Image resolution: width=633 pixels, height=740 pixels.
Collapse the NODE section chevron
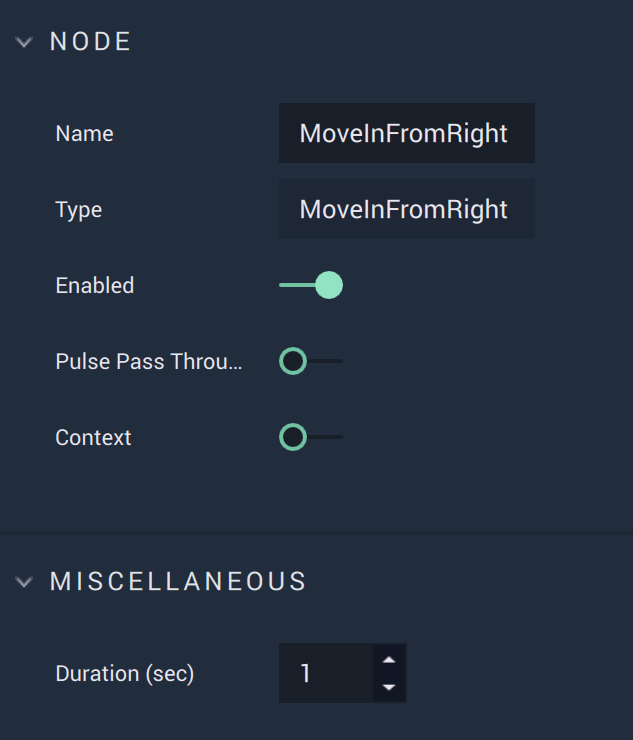(24, 42)
